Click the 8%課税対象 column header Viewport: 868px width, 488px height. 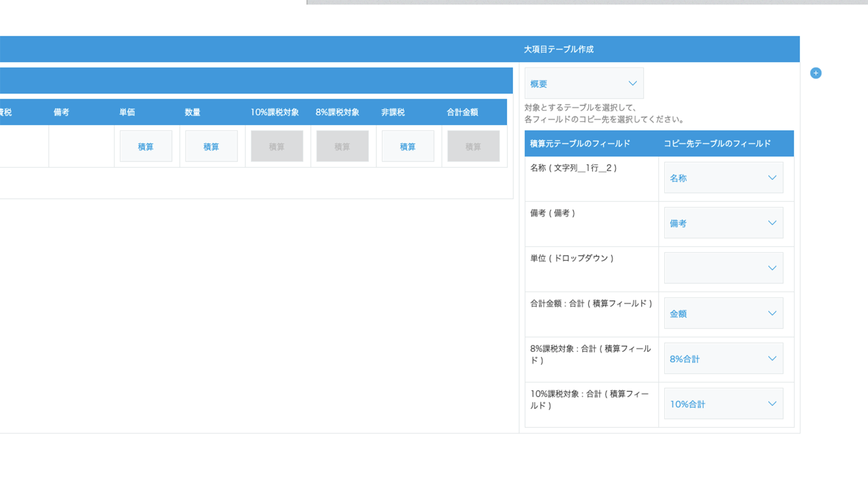point(338,112)
